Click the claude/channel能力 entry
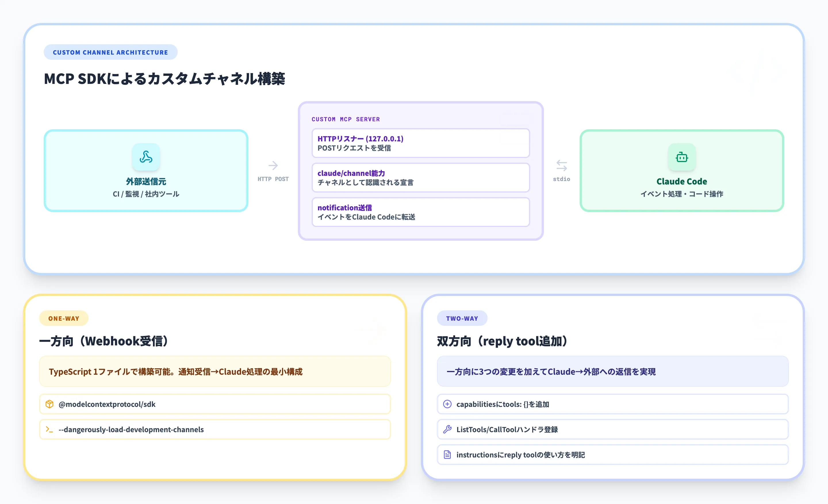 pos(420,177)
